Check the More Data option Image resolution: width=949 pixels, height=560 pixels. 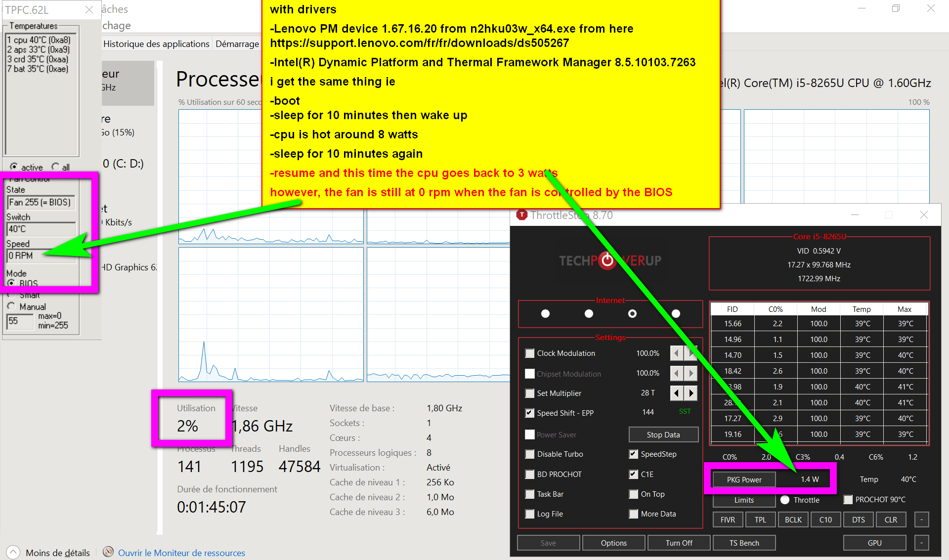point(633,514)
